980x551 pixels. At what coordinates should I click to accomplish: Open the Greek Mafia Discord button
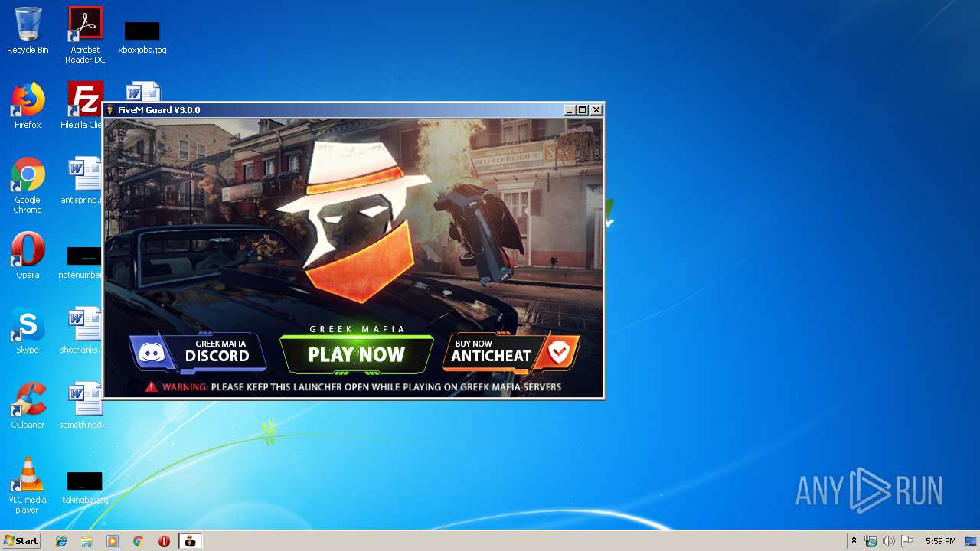pos(198,352)
